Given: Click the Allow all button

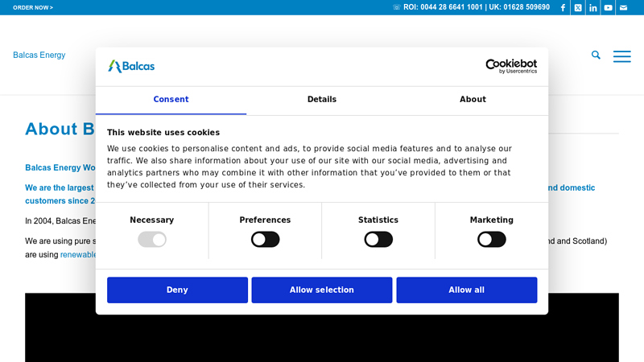Looking at the screenshot, I should click(x=466, y=290).
